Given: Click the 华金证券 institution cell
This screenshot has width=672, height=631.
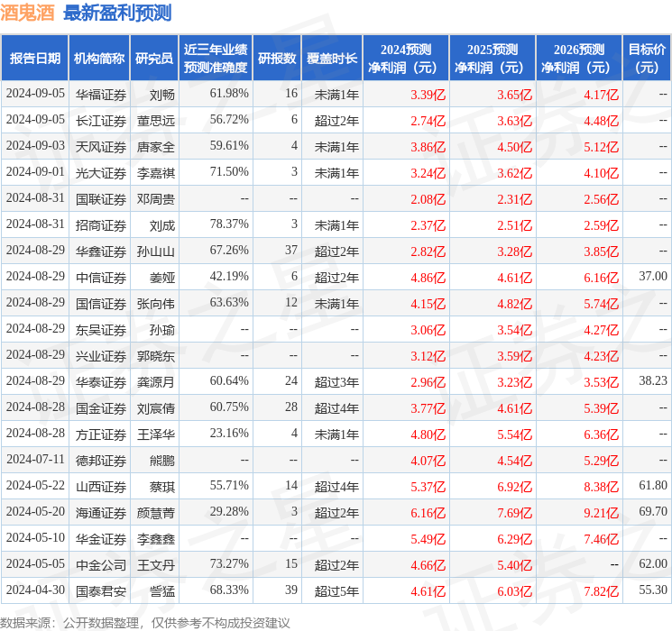Looking at the screenshot, I should (101, 539).
